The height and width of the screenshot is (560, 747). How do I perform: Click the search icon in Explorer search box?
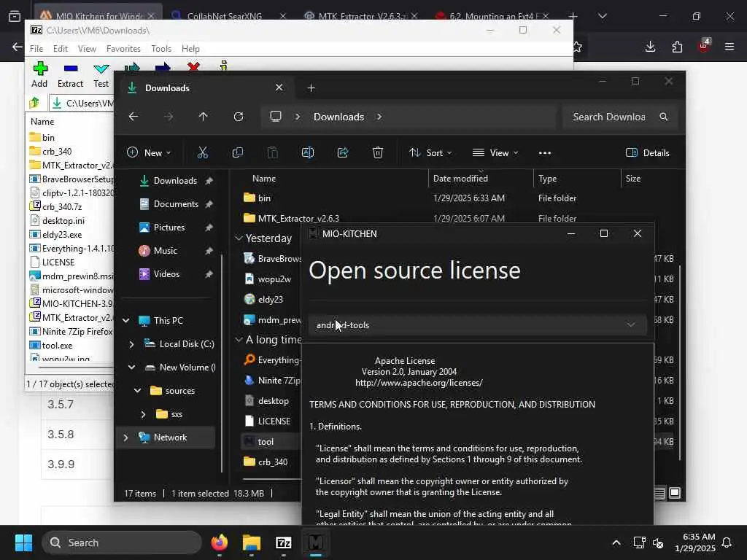coord(664,117)
